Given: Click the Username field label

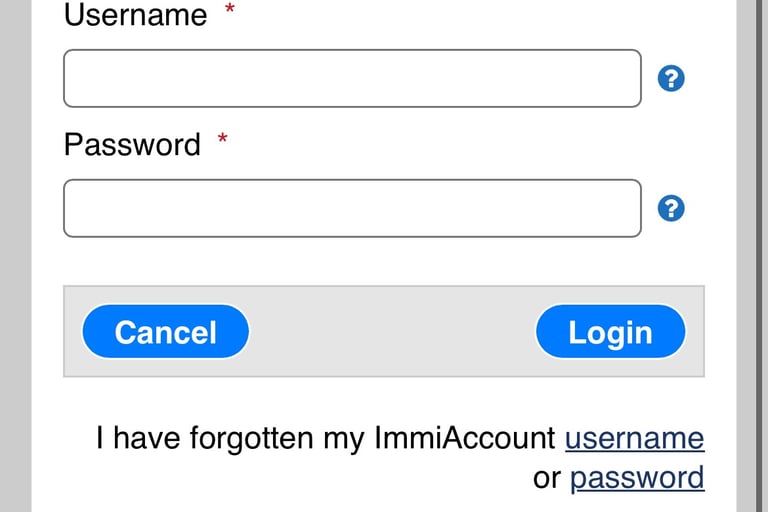Looking at the screenshot, I should coord(135,15).
